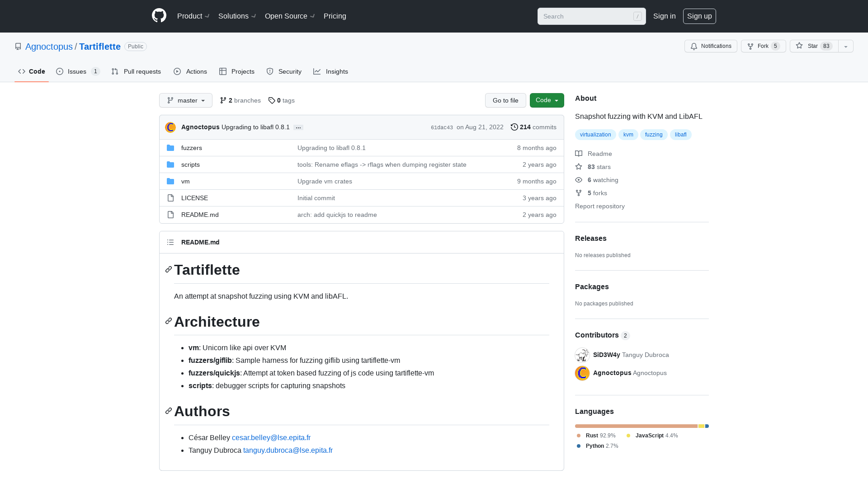Screen dimensions: 868x488
Task: Open the fuzzers folder icon
Action: (170, 148)
